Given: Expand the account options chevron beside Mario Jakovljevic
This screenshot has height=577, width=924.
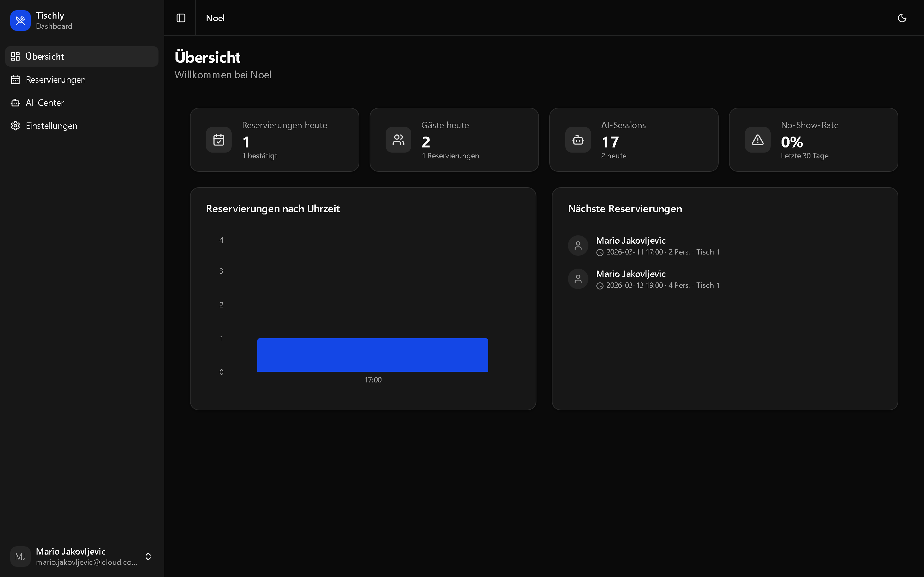Looking at the screenshot, I should (x=148, y=556).
